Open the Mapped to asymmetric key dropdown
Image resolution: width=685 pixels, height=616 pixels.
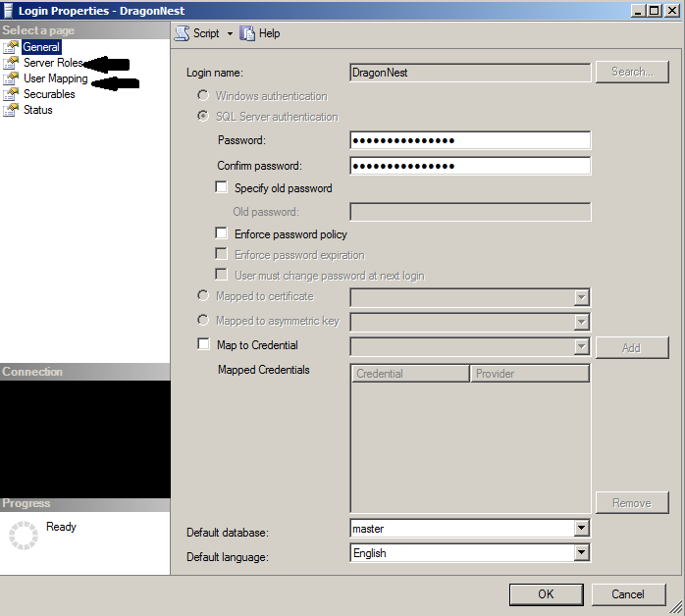point(581,322)
